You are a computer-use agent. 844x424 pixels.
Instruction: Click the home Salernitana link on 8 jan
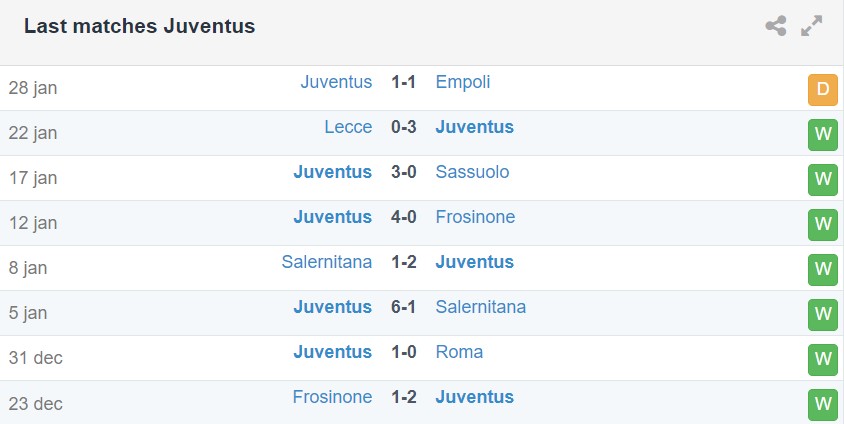[326, 262]
